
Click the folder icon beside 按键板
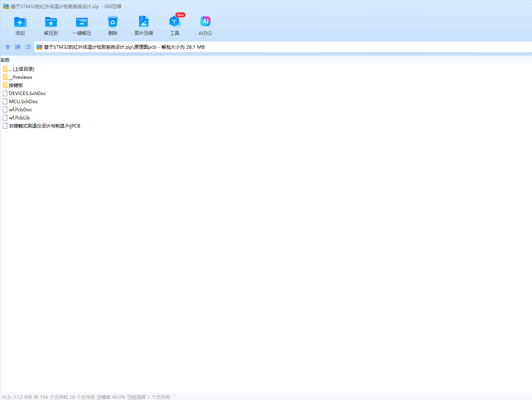click(x=5, y=85)
